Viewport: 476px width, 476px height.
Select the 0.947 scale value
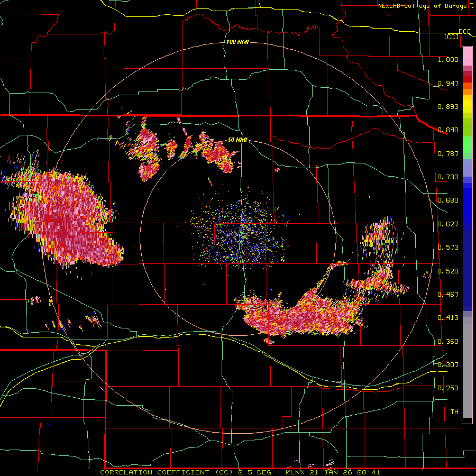448,83
